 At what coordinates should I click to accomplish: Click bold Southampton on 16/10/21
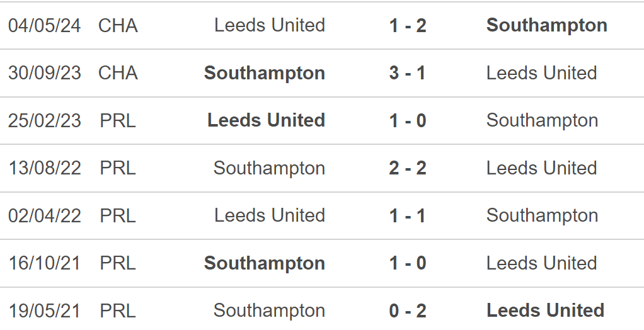click(x=265, y=263)
